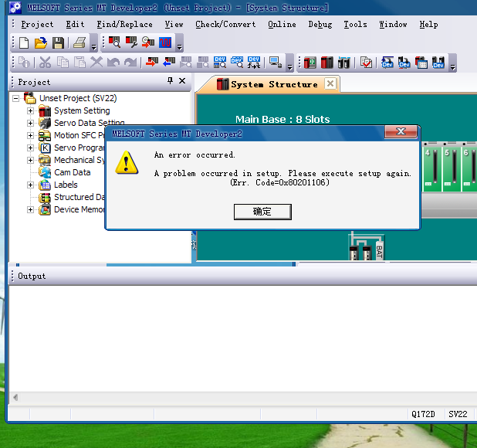Click the Undo arrow icon
The height and width of the screenshot is (448, 477).
point(113,63)
